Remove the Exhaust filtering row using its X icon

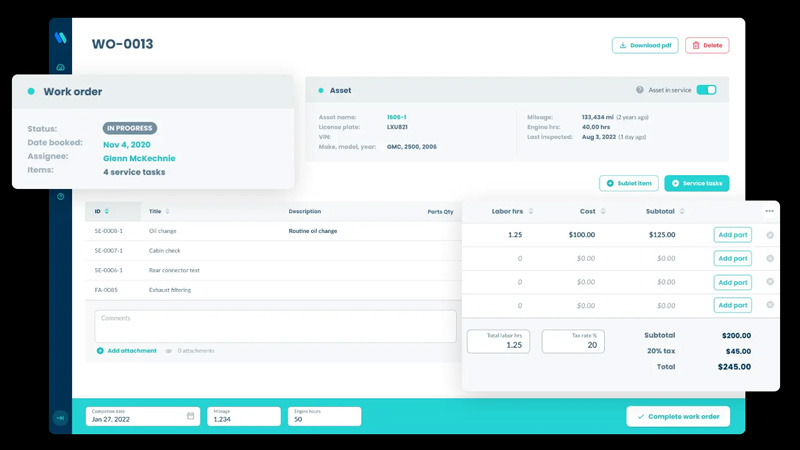click(x=769, y=305)
